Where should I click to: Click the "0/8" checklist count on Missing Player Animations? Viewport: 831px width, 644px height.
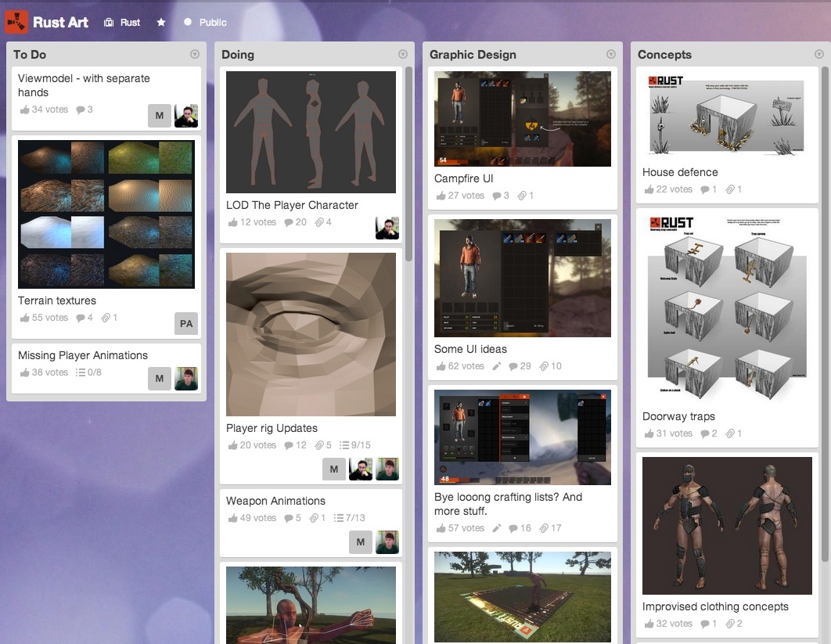pos(95,372)
